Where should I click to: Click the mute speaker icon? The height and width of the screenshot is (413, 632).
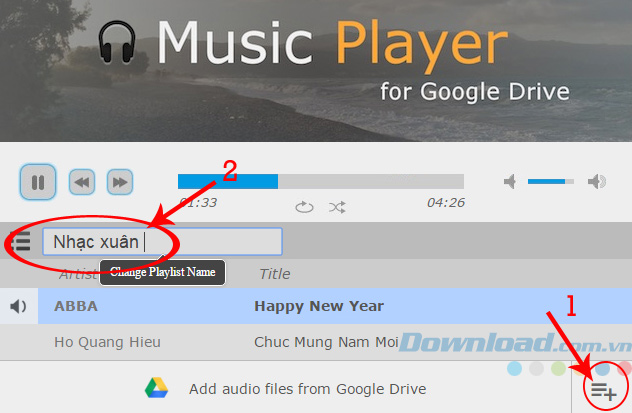point(510,181)
